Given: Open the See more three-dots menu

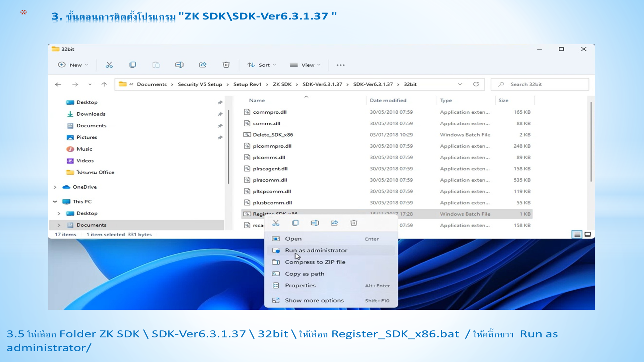Looking at the screenshot, I should pyautogui.click(x=340, y=65).
